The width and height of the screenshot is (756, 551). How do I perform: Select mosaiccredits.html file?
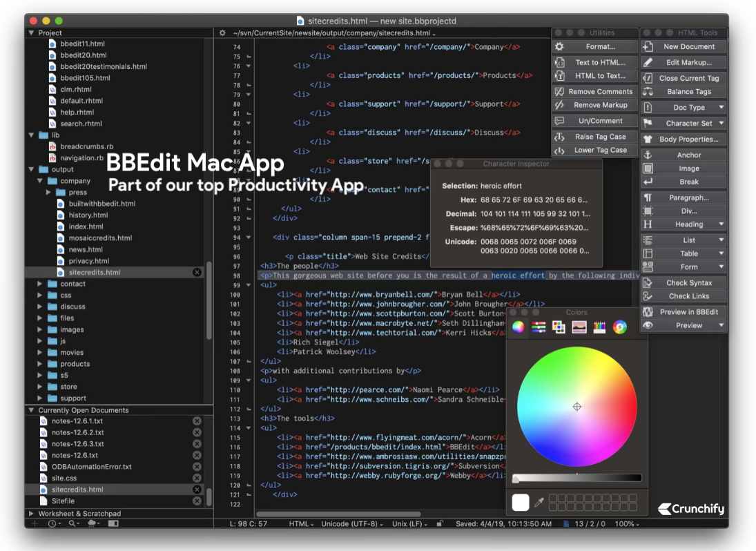tap(100, 238)
